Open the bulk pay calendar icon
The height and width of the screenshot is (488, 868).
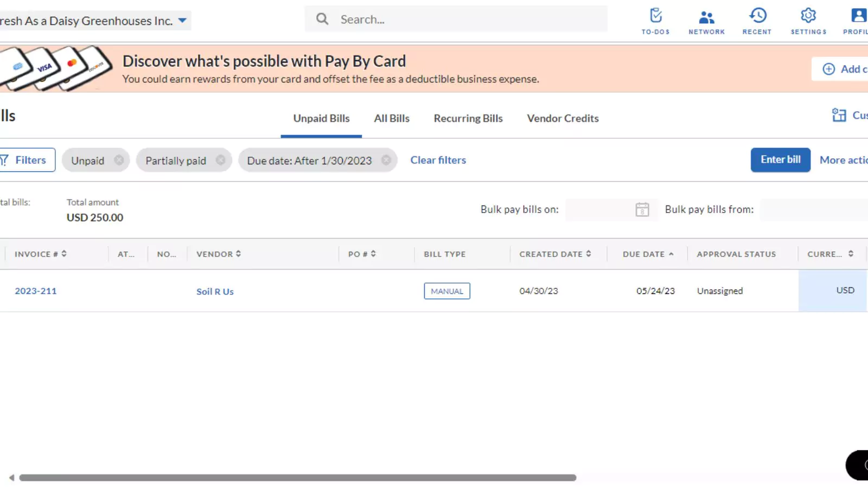642,209
